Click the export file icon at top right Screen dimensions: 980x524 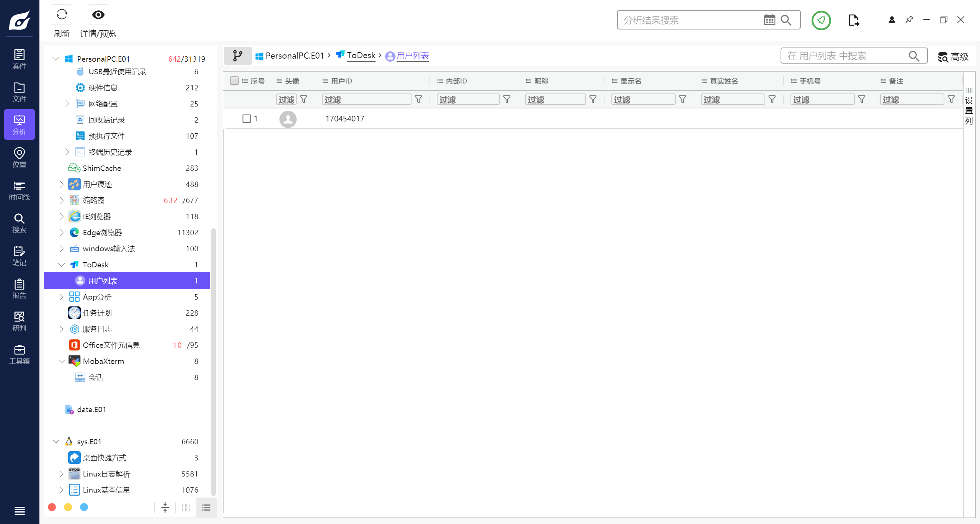pos(853,20)
